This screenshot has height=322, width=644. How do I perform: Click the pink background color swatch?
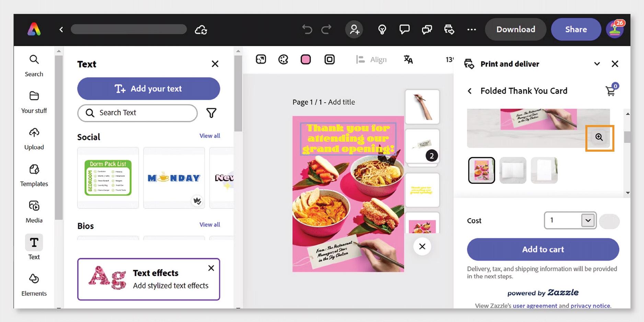pyautogui.click(x=306, y=59)
